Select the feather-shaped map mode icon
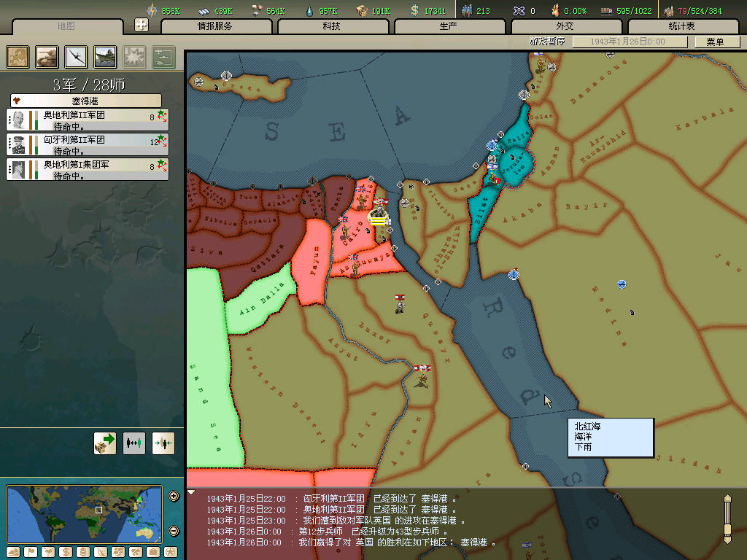Screen dimensions: 747x560 (x=101, y=552)
